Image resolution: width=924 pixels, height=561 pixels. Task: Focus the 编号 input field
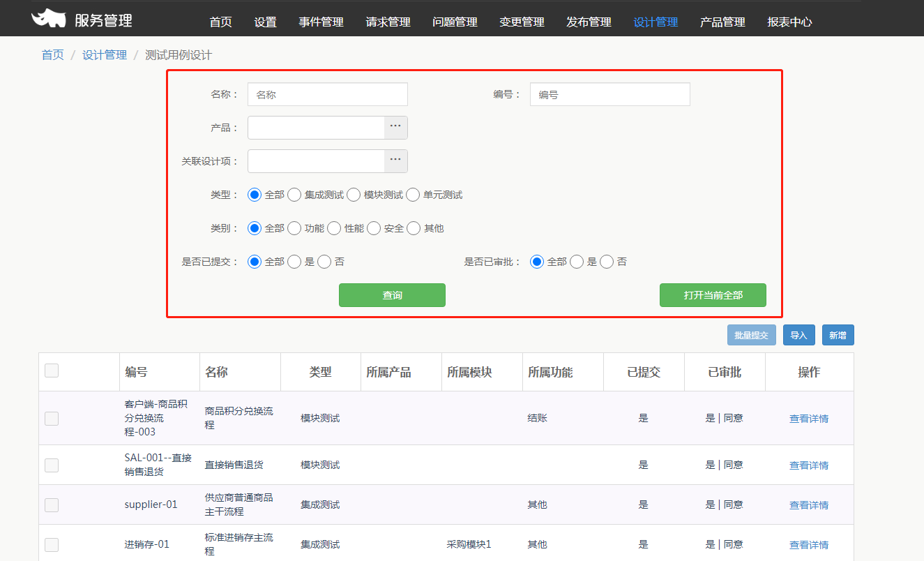[x=610, y=94]
